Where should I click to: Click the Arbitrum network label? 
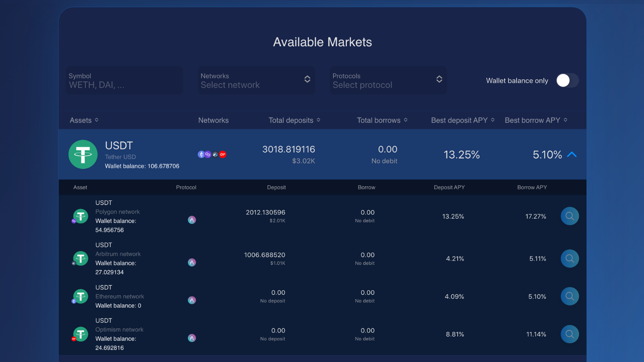point(118,254)
